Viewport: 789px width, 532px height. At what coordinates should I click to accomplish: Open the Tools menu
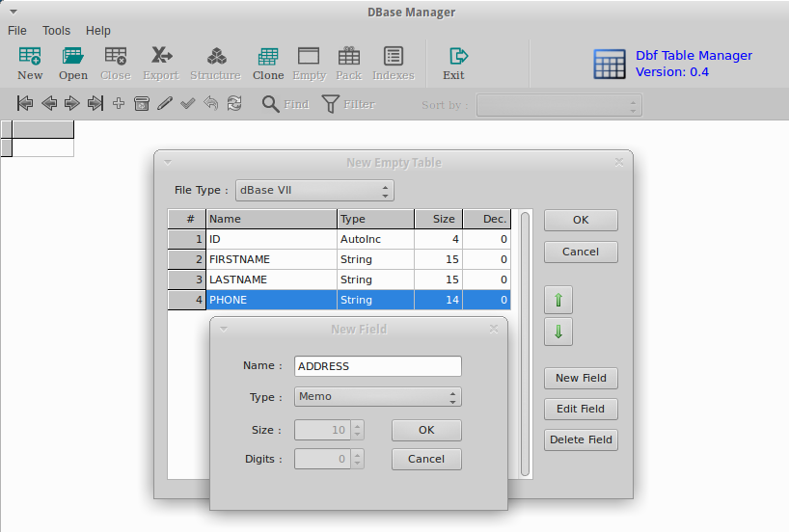click(56, 31)
